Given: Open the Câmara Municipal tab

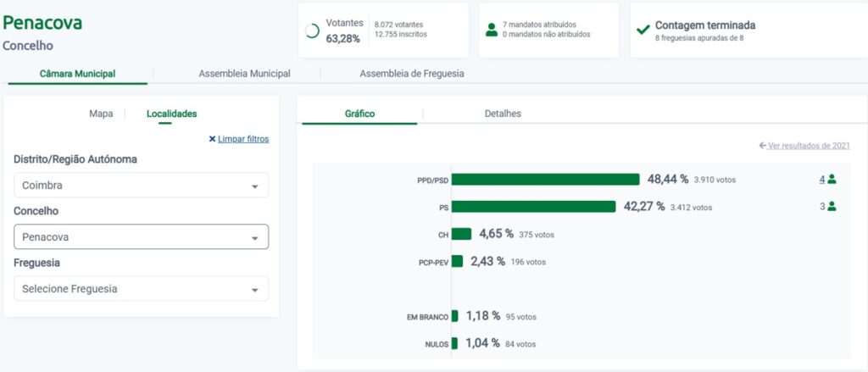Looking at the screenshot, I should (77, 74).
